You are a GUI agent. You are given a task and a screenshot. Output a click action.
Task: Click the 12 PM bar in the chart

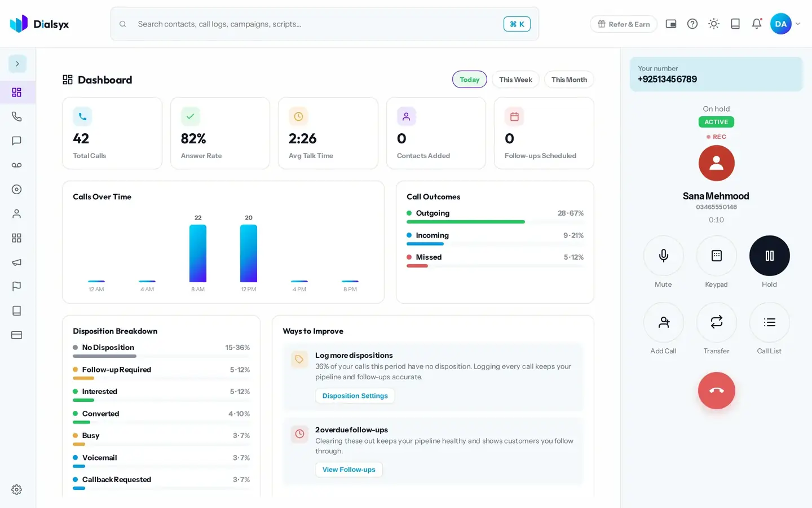[249, 253]
